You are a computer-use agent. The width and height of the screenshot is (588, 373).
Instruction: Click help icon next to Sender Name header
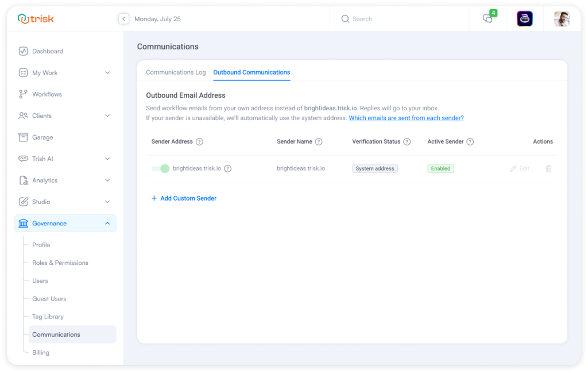click(x=319, y=141)
